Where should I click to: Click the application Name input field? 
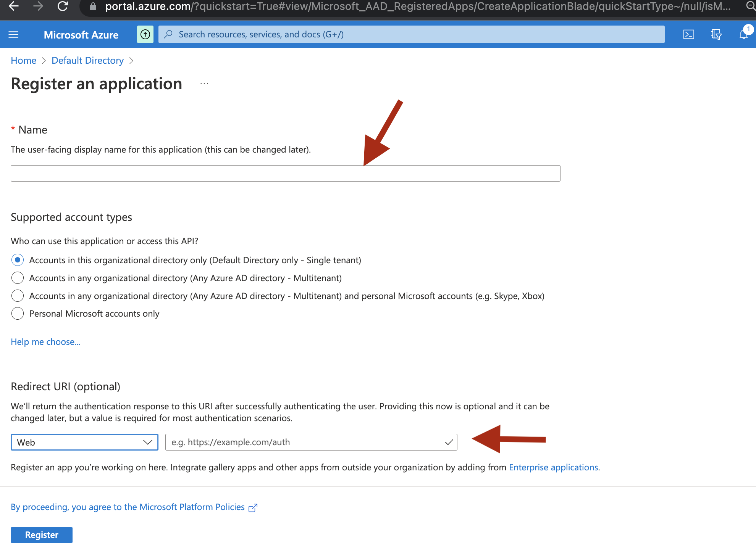click(286, 173)
